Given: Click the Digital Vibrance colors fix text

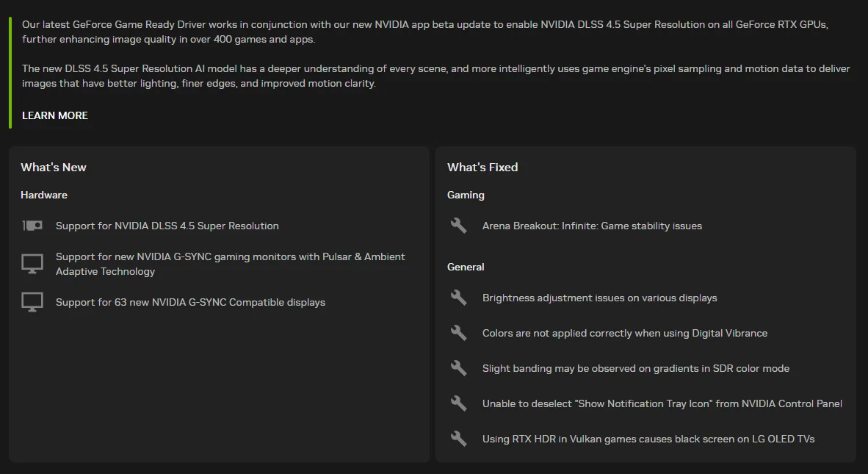Looking at the screenshot, I should pos(624,333).
